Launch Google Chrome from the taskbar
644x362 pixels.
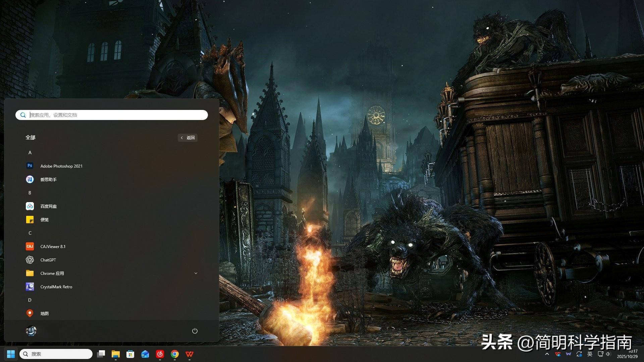tap(174, 354)
